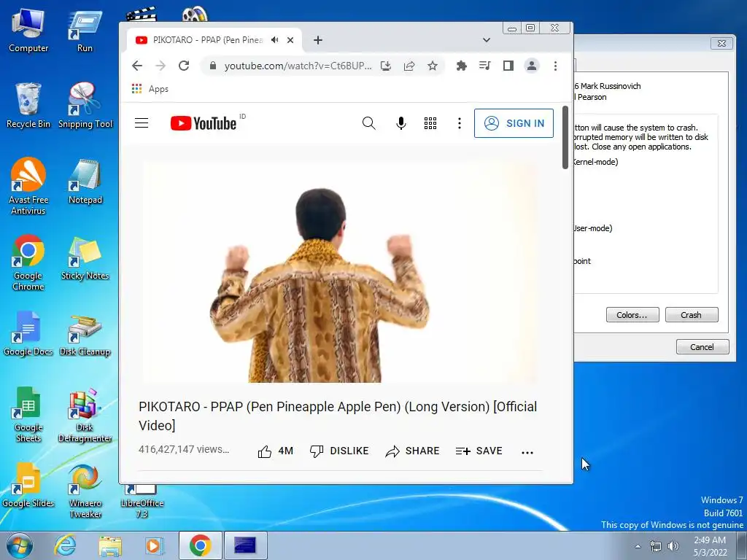This screenshot has height=560, width=747.
Task: Open network tray icon
Action: 656,546
